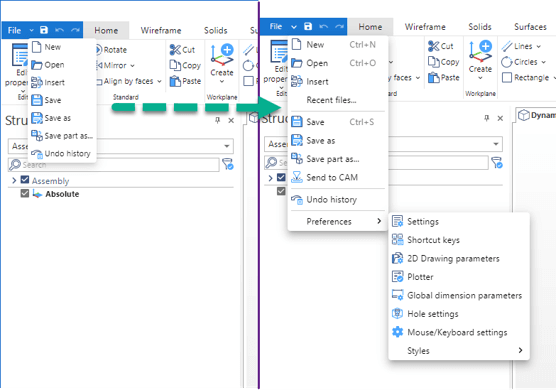Switch to the Wireframe tab in the right window

tap(425, 27)
